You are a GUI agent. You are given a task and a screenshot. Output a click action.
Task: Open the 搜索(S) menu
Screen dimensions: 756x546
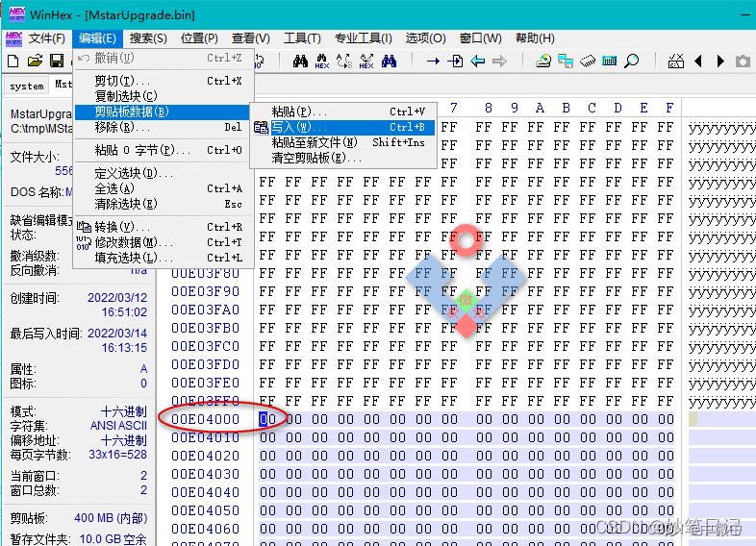(x=148, y=38)
